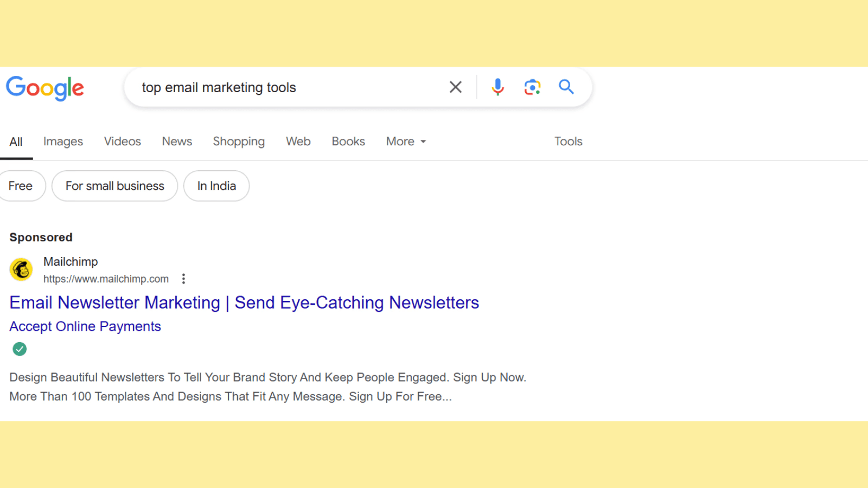Switch to the Images tab
Screen dimensions: 868x488
click(63, 142)
